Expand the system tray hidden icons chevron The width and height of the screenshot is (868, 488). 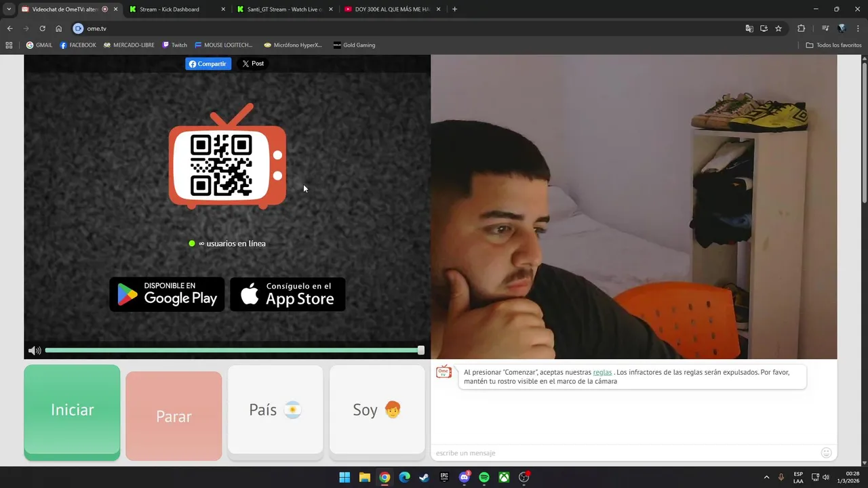[766, 477]
